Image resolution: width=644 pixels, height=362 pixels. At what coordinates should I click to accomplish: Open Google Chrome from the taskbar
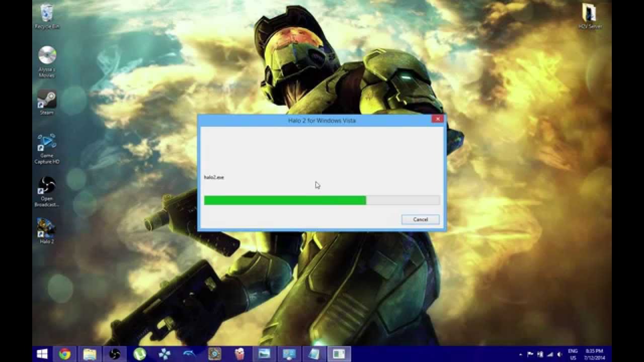[64, 354]
